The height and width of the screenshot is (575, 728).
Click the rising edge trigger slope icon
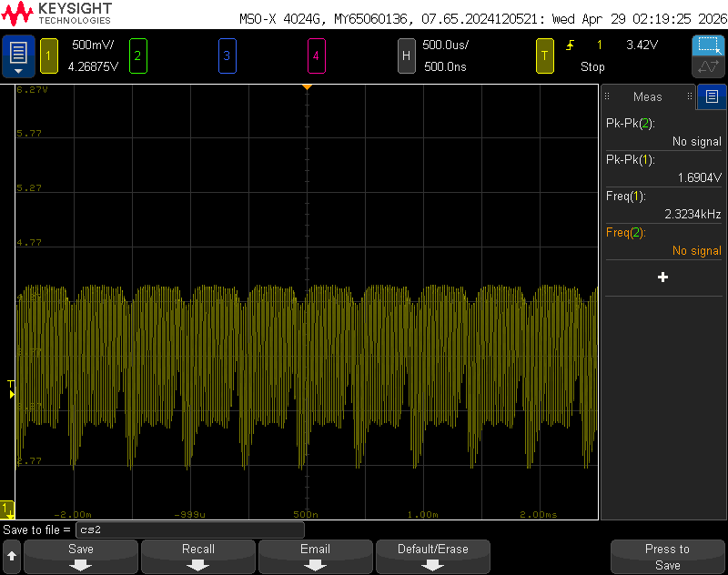pyautogui.click(x=571, y=45)
